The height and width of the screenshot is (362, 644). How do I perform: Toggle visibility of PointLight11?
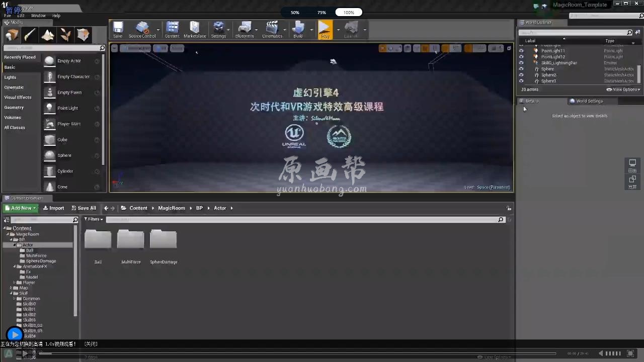click(x=521, y=51)
